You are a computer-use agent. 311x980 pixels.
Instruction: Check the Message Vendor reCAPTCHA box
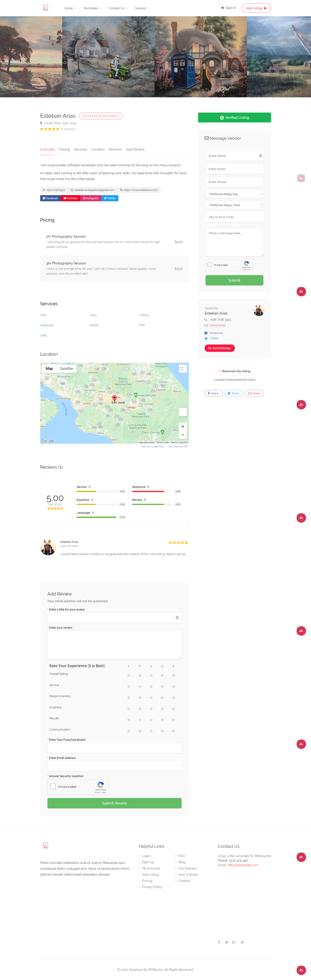click(210, 265)
